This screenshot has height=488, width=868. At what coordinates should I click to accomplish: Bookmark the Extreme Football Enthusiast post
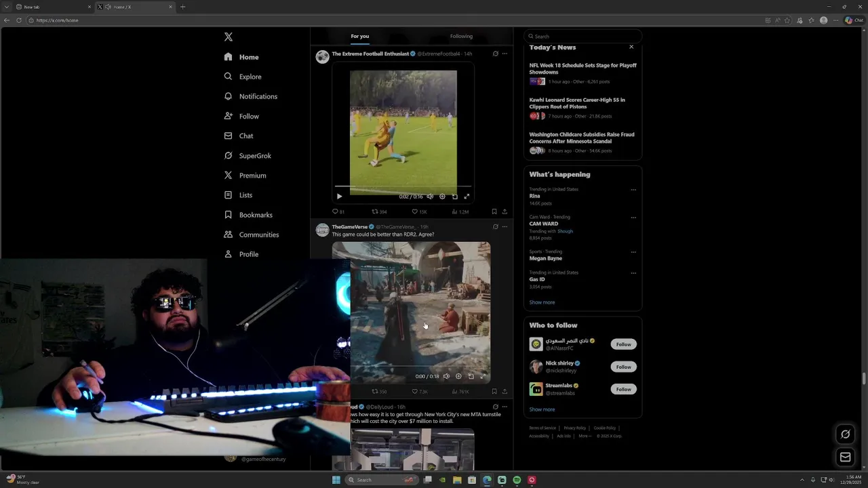(494, 211)
